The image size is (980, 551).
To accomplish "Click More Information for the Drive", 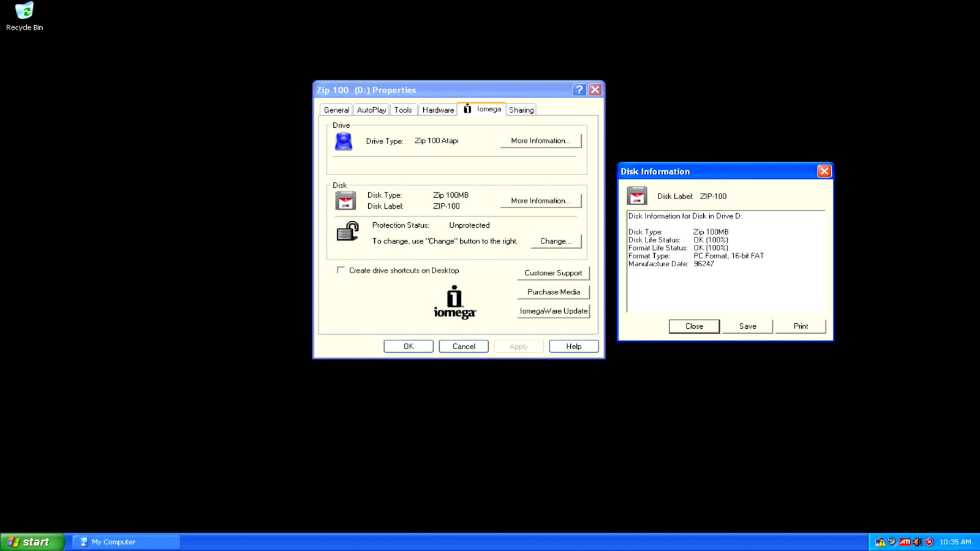I will (x=541, y=141).
